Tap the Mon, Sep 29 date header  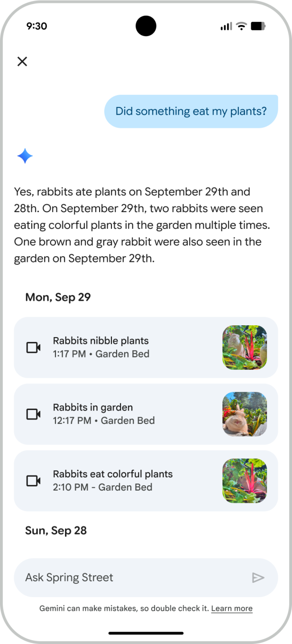coord(58,297)
